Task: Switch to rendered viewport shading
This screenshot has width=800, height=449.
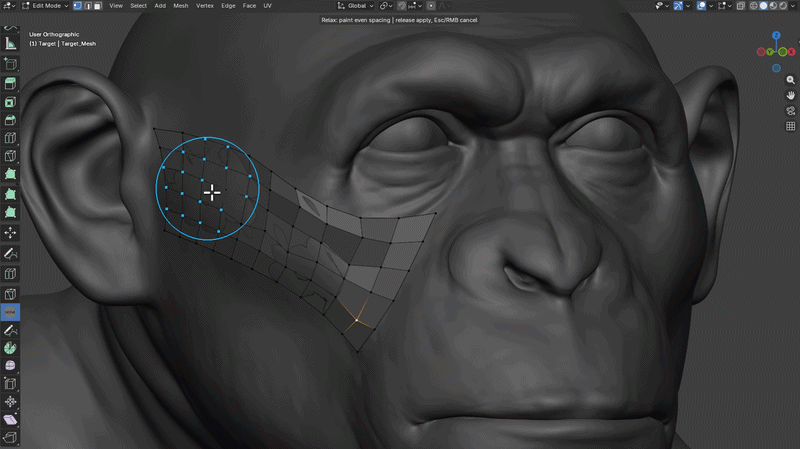Action: (x=783, y=6)
